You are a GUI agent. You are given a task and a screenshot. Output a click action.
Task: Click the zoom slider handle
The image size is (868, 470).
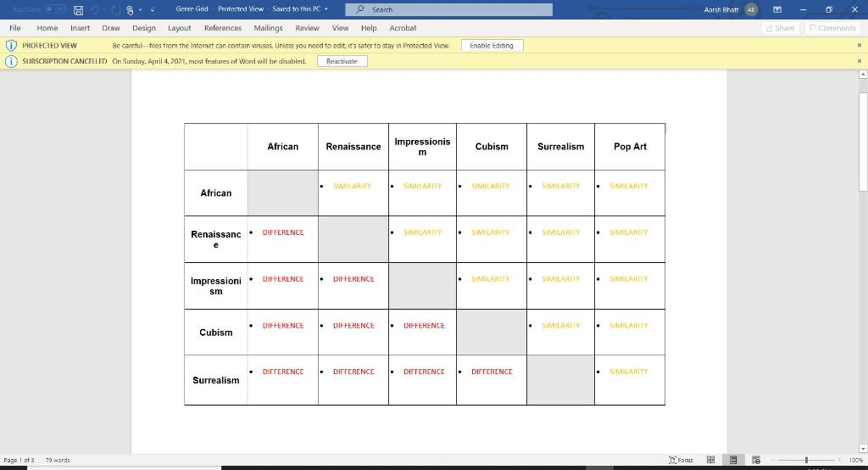coord(806,460)
